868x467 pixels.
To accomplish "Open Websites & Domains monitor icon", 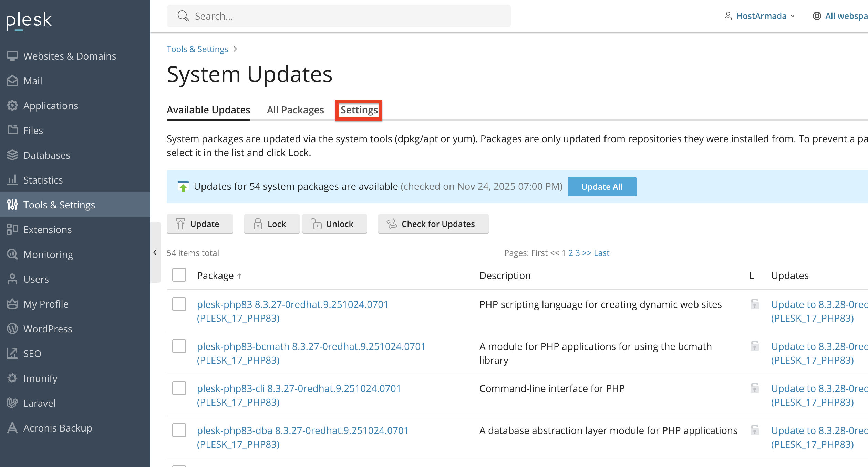I will (12, 56).
